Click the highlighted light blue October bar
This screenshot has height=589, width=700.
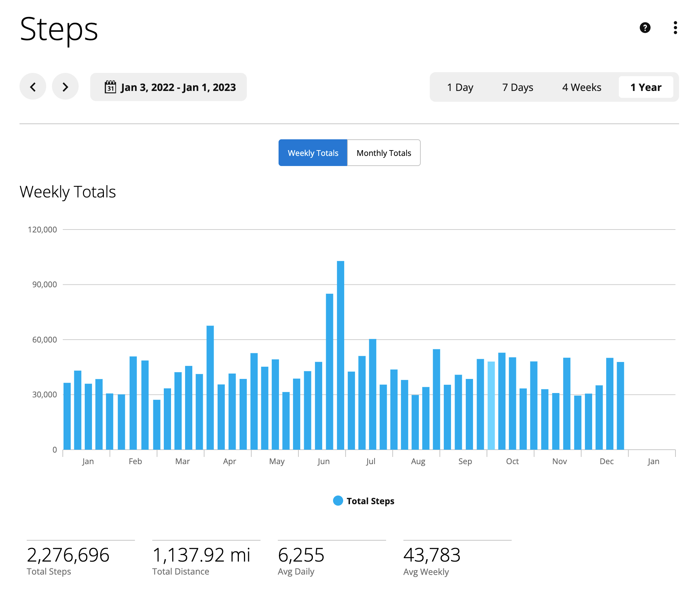pos(491,405)
